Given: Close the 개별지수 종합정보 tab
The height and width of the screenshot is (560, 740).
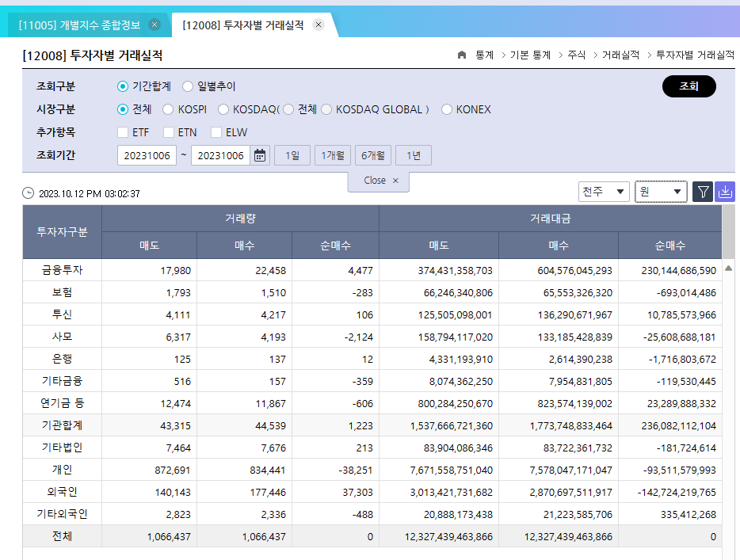Looking at the screenshot, I should [154, 25].
